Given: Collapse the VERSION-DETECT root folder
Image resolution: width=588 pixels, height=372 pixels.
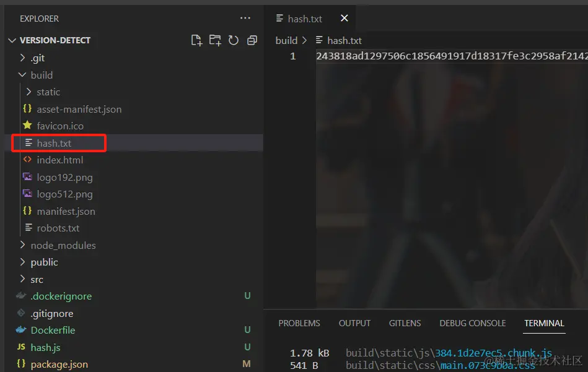Looking at the screenshot, I should [12, 40].
